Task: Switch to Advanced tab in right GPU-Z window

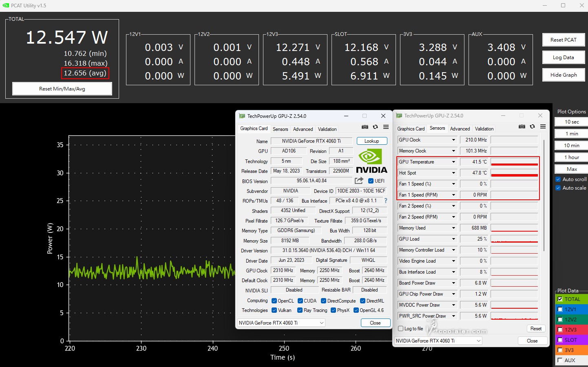Action: [x=460, y=129]
